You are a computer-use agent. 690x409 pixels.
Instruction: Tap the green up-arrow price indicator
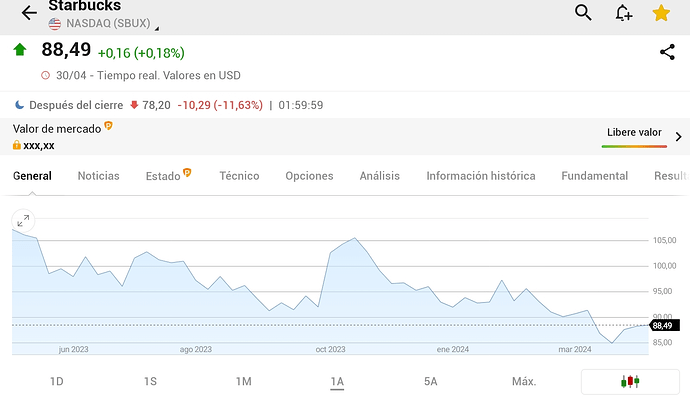coord(20,49)
